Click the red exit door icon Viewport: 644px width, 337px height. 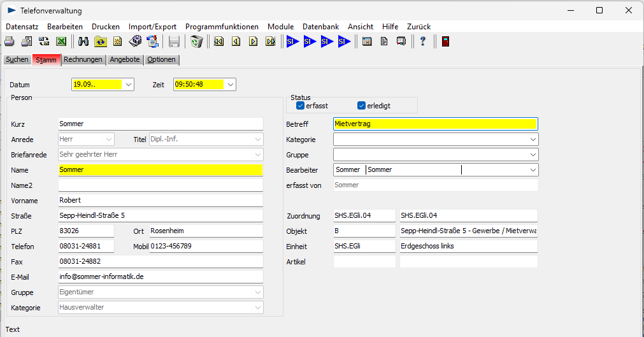pyautogui.click(x=445, y=42)
